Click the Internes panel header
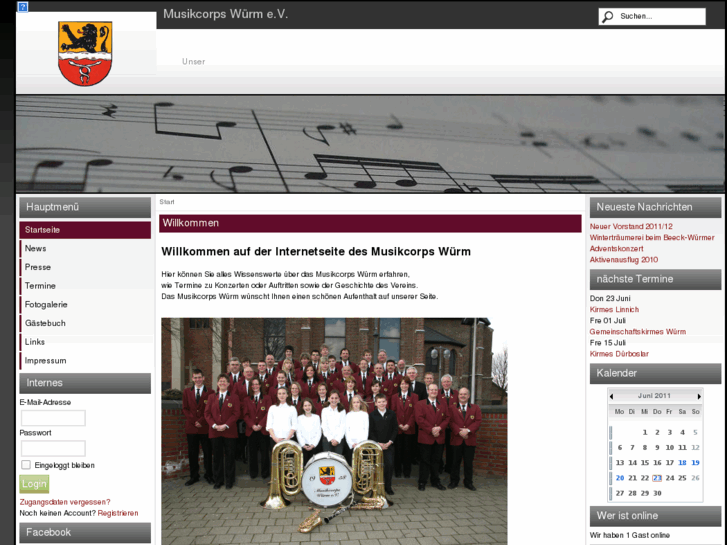The width and height of the screenshot is (727, 545). (x=85, y=383)
